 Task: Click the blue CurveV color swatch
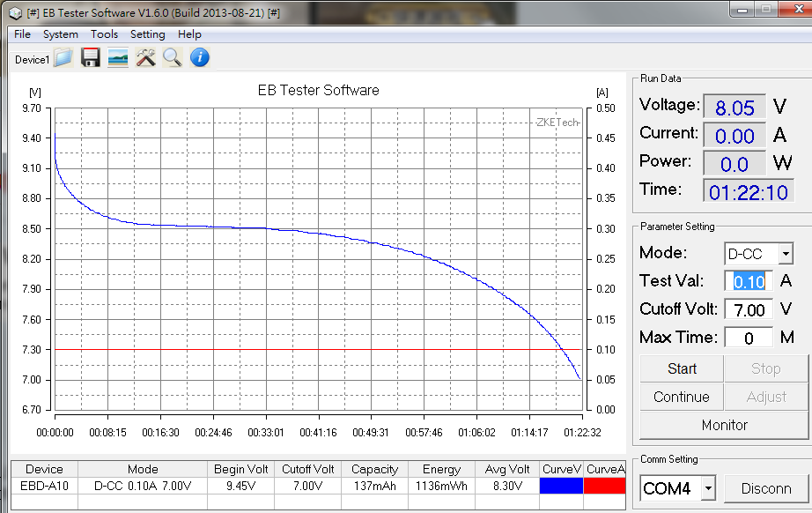562,485
